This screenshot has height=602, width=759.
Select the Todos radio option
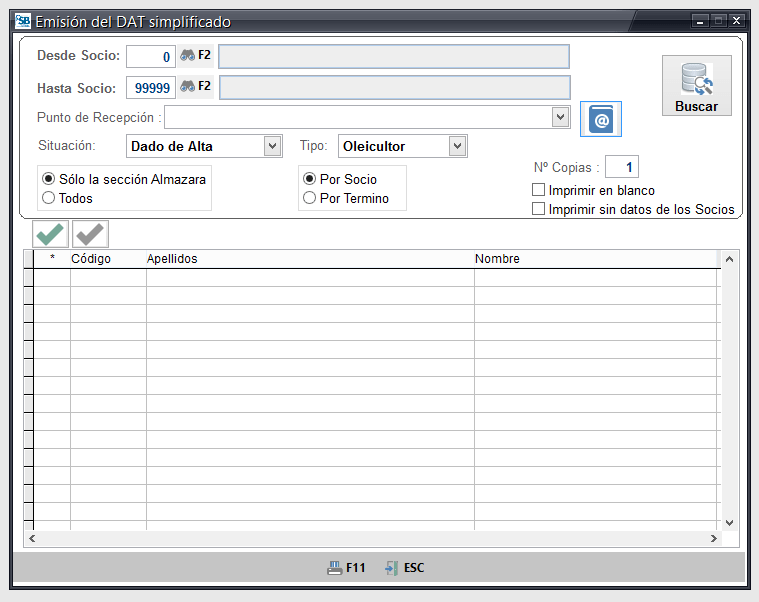[48, 198]
